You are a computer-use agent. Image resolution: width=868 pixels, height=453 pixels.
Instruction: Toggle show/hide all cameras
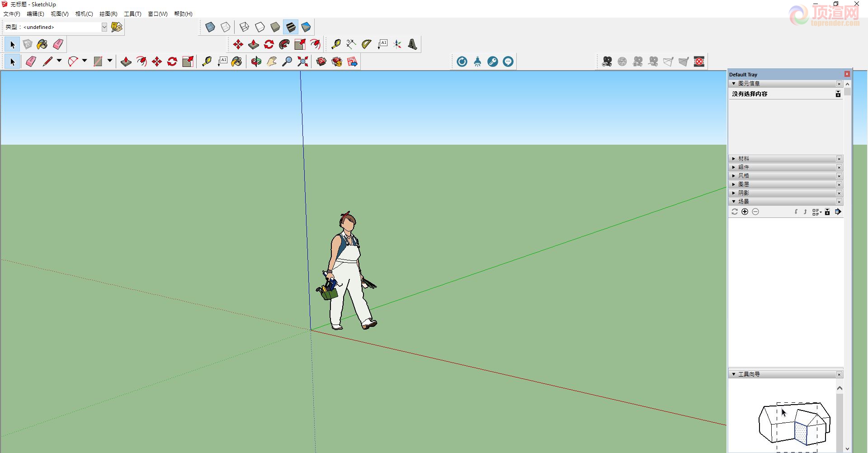point(653,61)
